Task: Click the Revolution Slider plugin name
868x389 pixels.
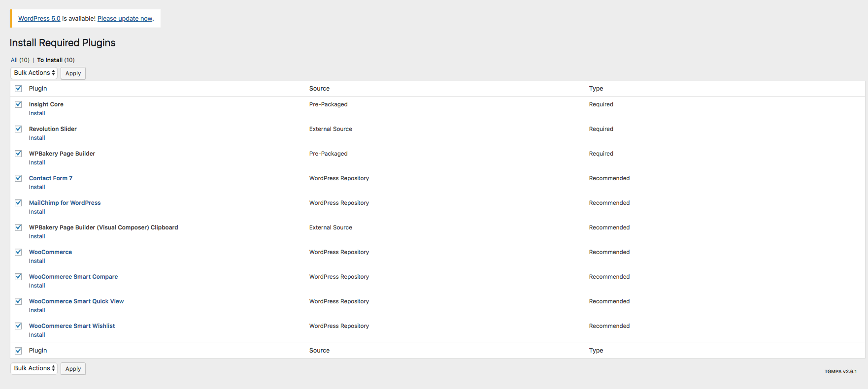Action: point(53,129)
